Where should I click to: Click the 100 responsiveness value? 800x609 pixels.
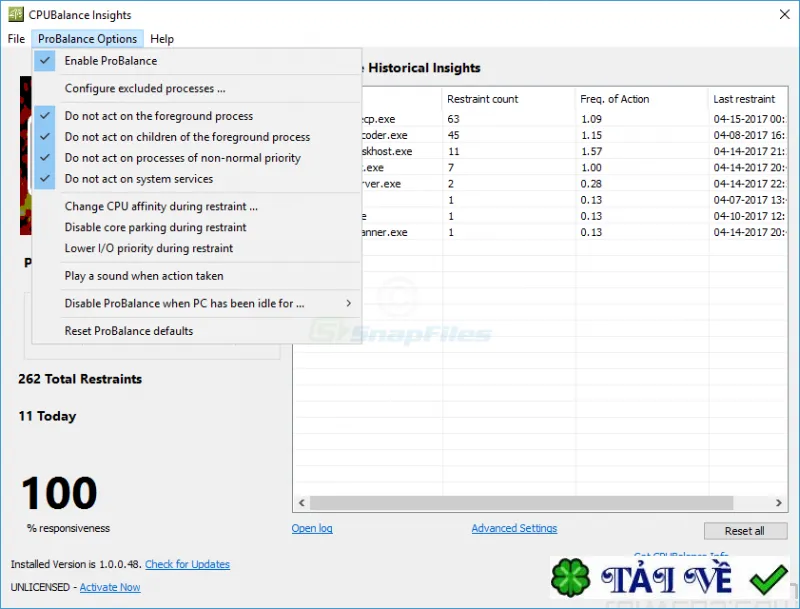59,493
